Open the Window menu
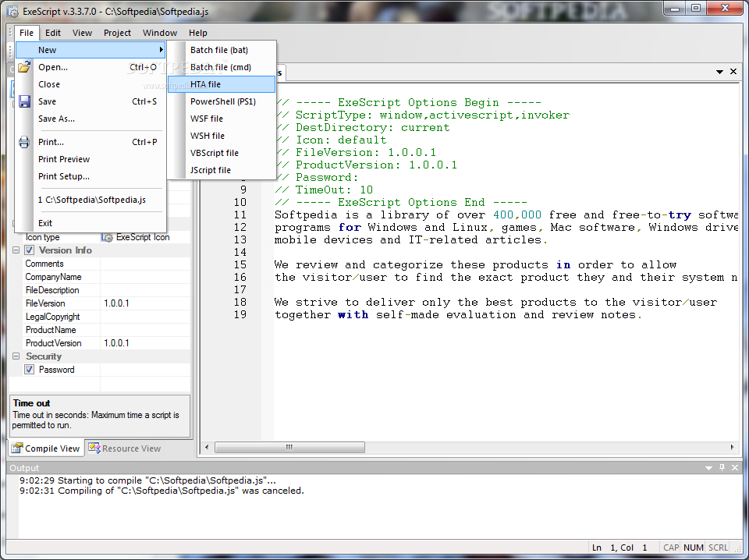The image size is (749, 560). (159, 33)
